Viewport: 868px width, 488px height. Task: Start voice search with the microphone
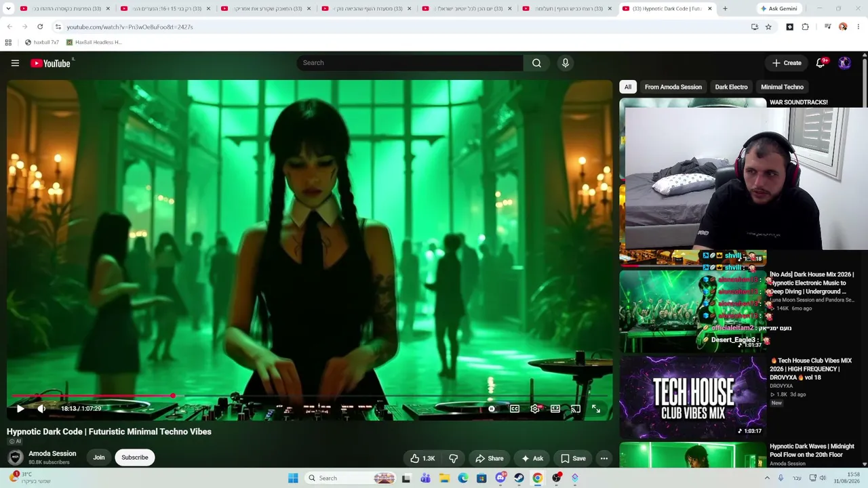point(566,63)
